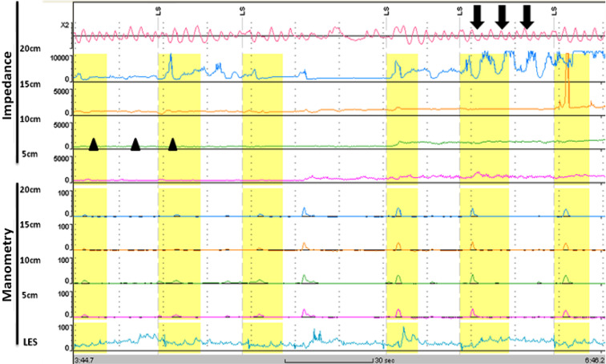Click the rightmost black down arrow

pos(527,16)
